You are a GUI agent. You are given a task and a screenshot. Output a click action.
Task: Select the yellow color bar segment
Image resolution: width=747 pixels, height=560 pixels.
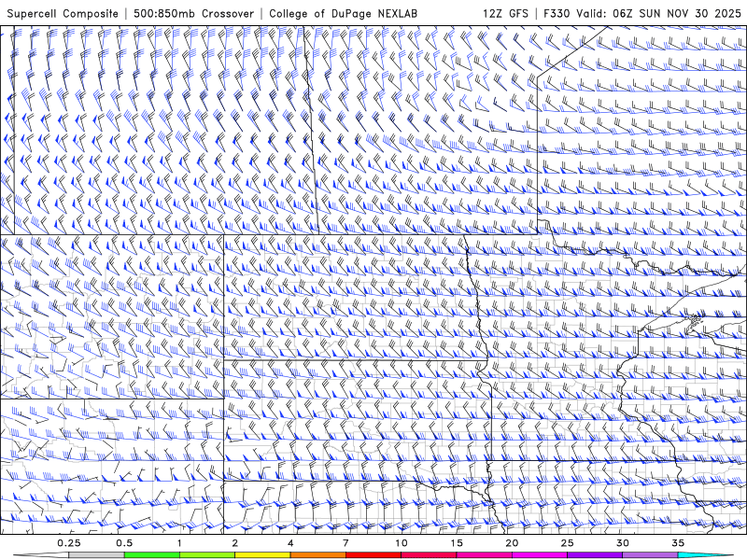(x=262, y=555)
